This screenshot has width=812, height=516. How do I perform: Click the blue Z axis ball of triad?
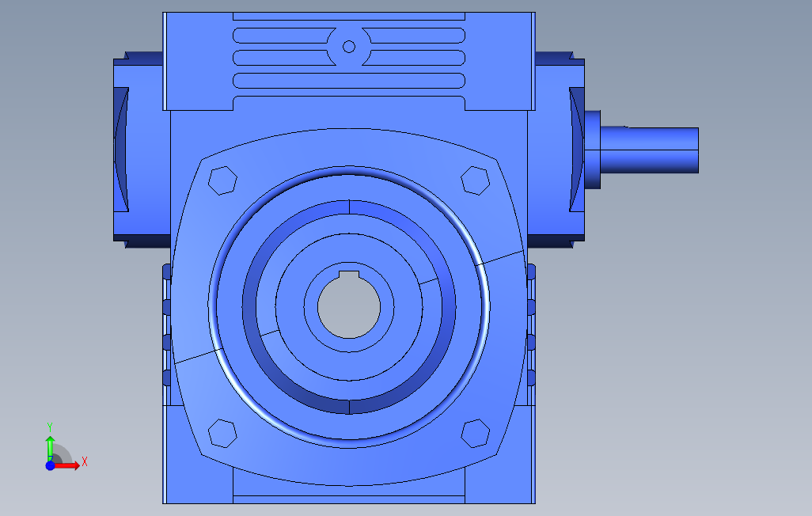tap(50, 466)
